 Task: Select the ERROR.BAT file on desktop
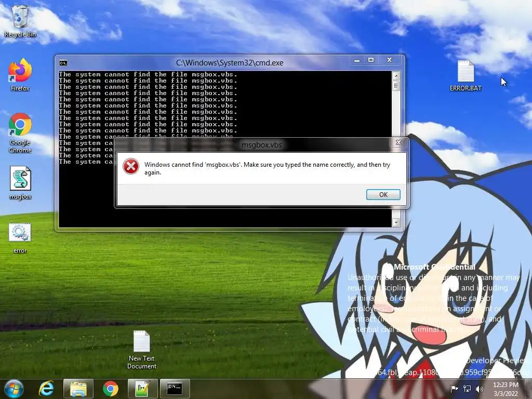(465, 76)
